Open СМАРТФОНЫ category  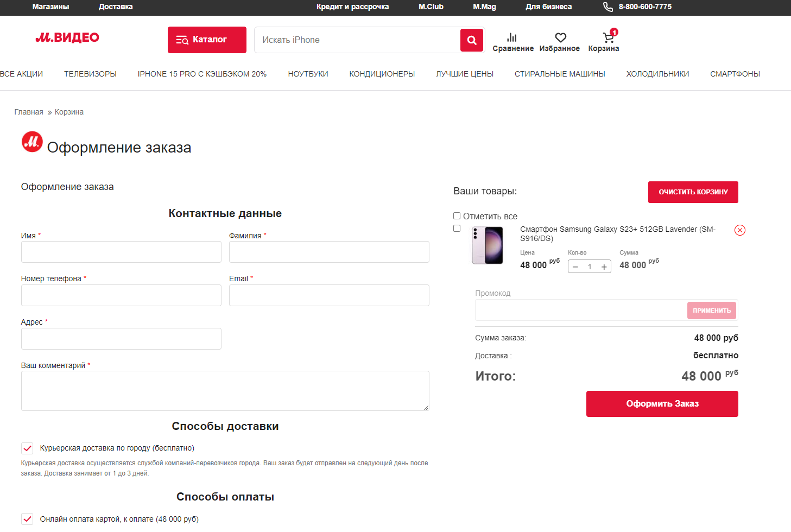(x=735, y=74)
